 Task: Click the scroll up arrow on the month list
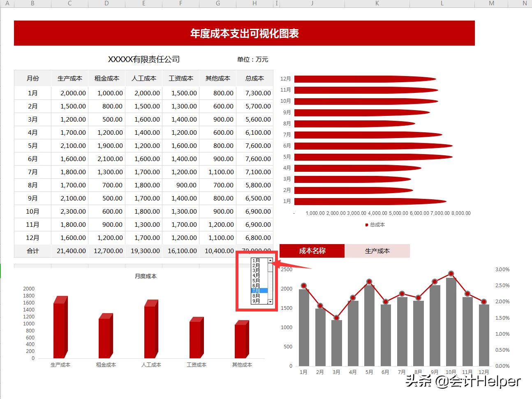(270, 261)
